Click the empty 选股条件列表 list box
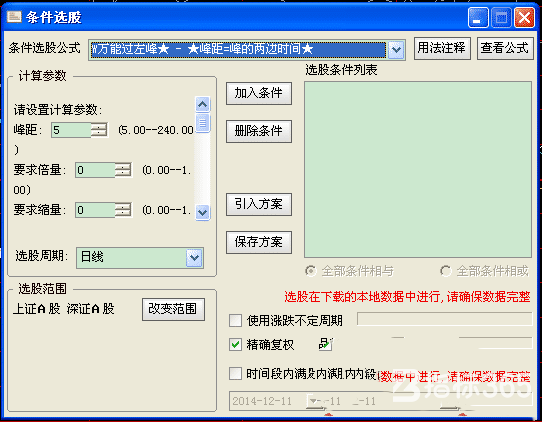The width and height of the screenshot is (542, 422). click(x=418, y=170)
